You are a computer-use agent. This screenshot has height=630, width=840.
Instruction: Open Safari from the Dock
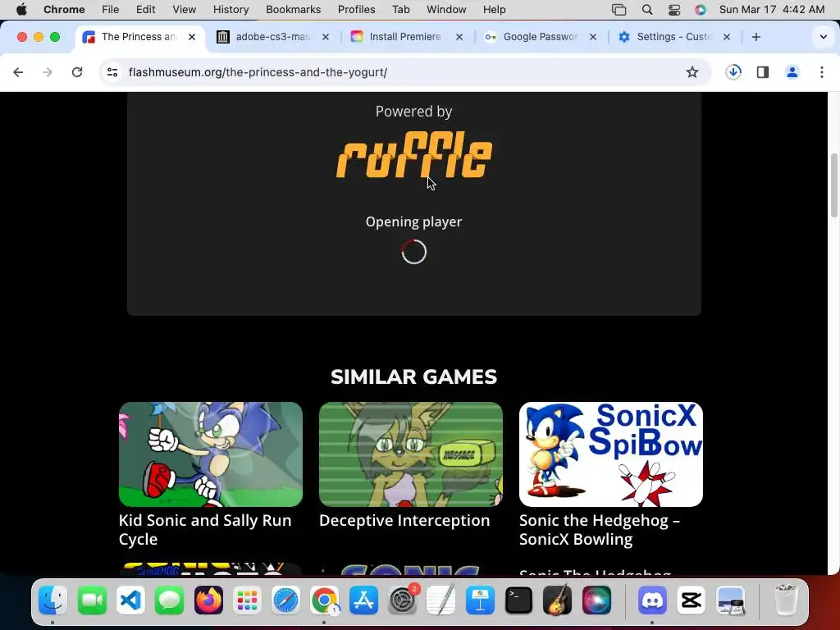(x=286, y=600)
